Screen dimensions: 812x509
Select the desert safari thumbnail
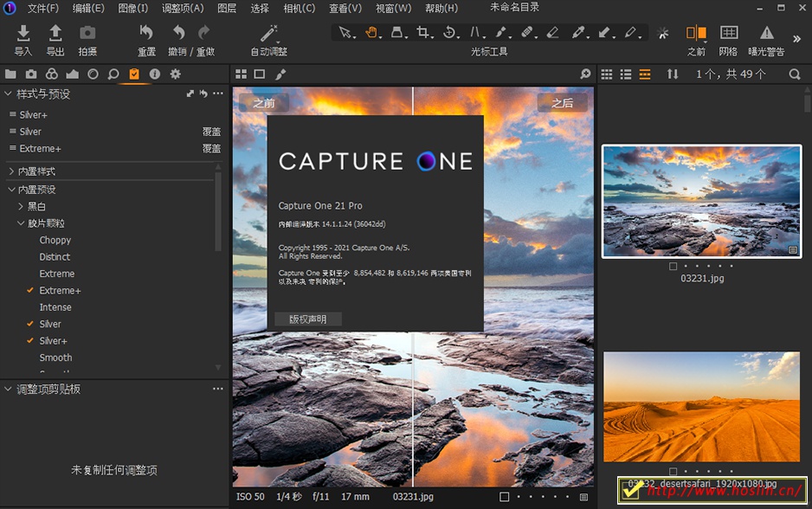(701, 406)
